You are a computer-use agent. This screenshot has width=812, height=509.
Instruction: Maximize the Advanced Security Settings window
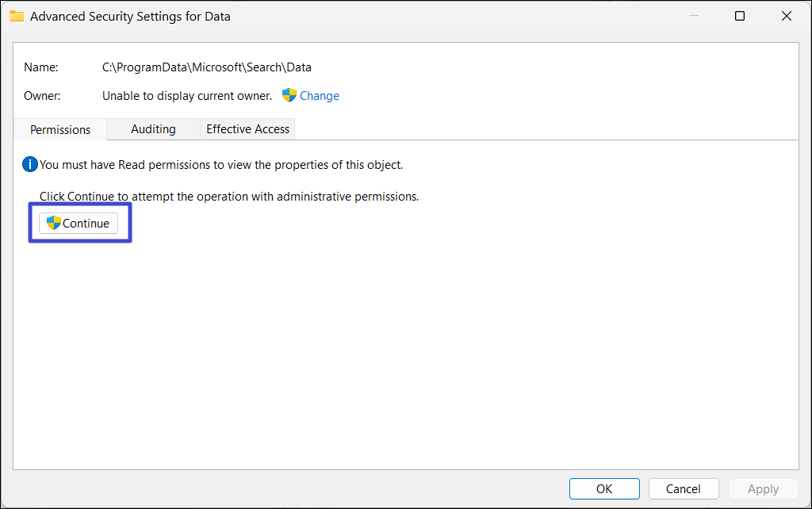[739, 16]
